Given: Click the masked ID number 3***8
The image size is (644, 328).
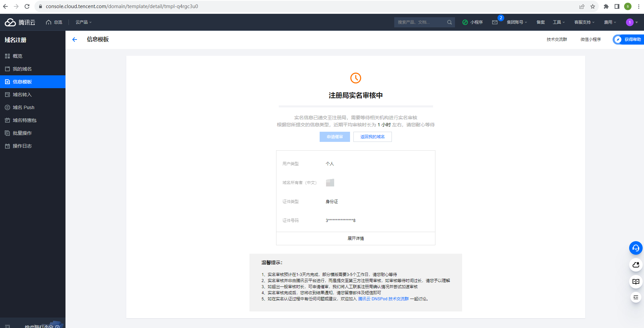Looking at the screenshot, I should [x=341, y=221].
